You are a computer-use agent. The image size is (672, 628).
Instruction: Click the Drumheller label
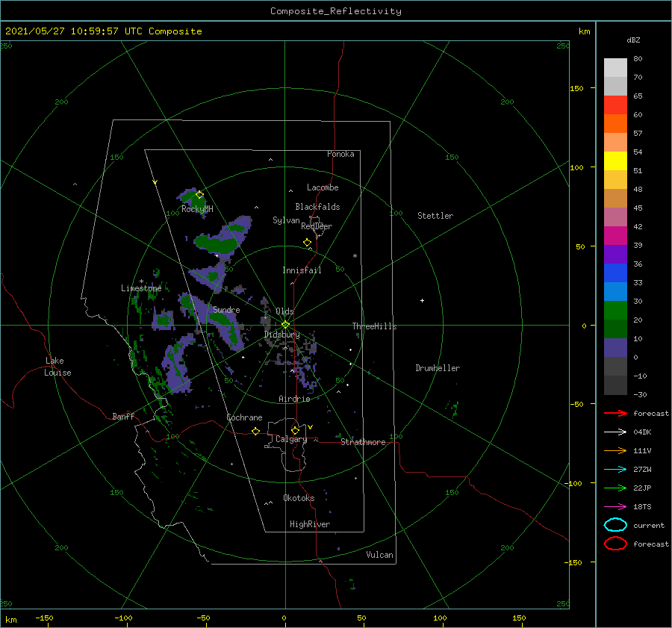[438, 368]
